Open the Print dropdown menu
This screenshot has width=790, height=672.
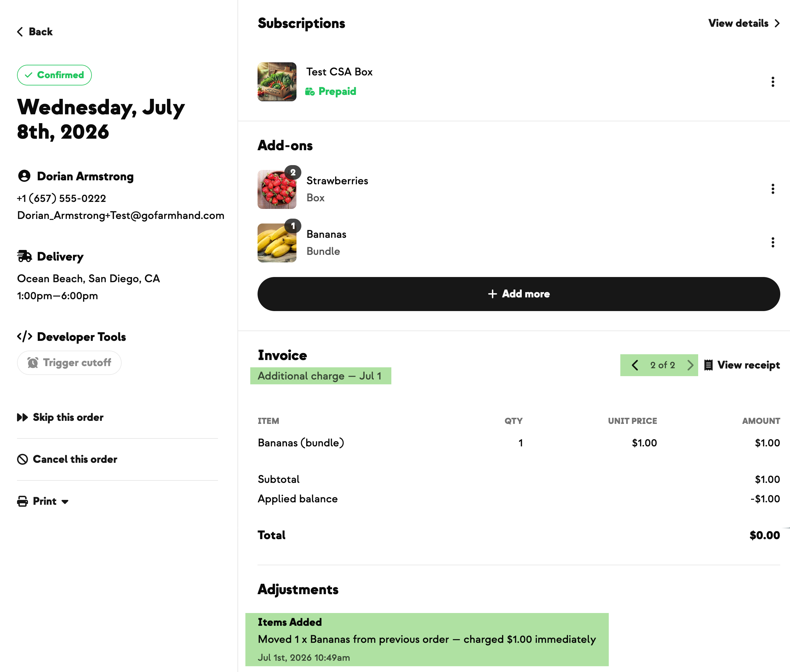point(43,501)
